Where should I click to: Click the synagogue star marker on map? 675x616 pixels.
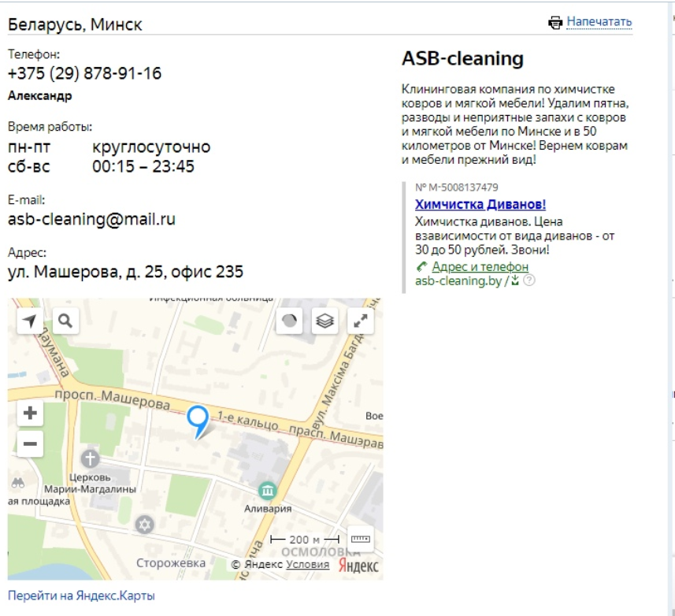pyautogui.click(x=145, y=525)
